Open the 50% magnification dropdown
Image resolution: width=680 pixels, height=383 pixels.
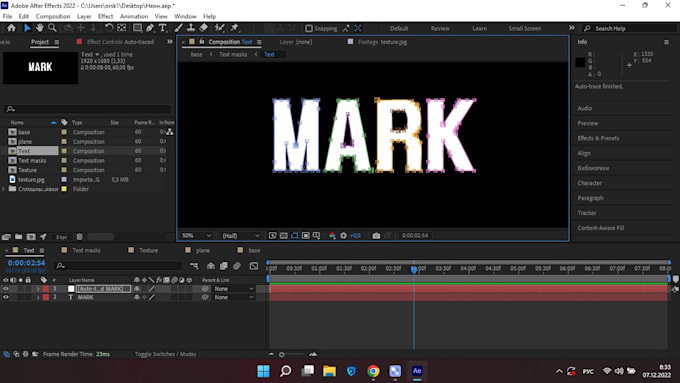pos(196,236)
